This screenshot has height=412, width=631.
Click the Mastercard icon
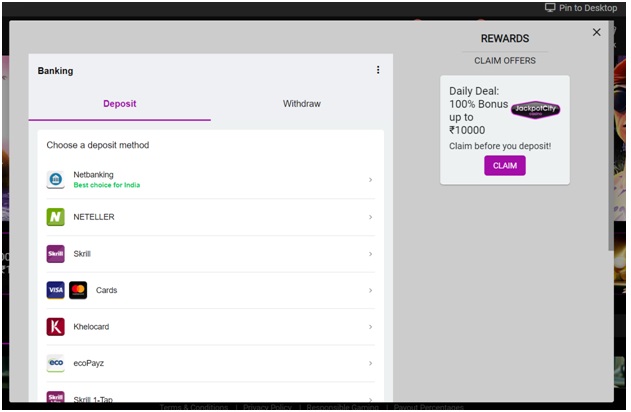pos(78,290)
